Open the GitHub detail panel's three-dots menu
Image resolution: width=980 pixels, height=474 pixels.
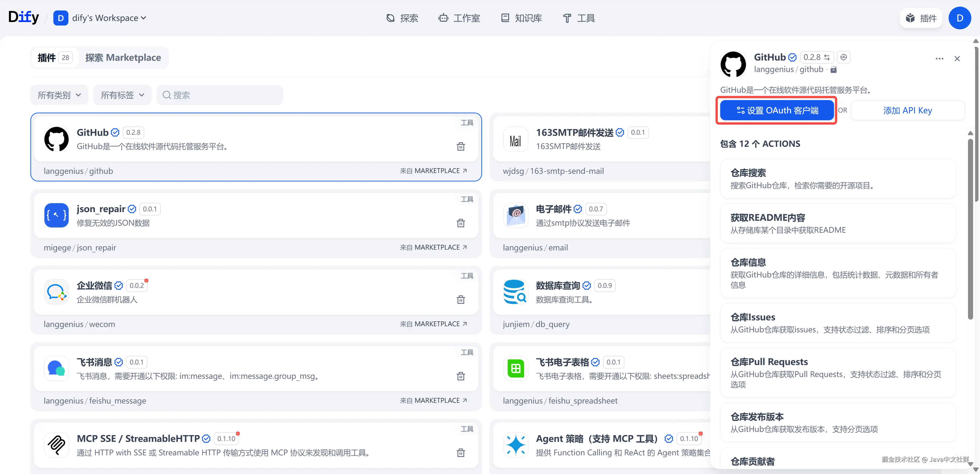(939, 59)
